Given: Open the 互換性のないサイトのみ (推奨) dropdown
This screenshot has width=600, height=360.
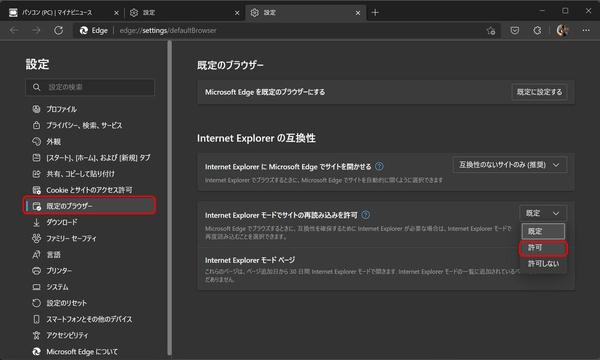Looking at the screenshot, I should 509,165.
